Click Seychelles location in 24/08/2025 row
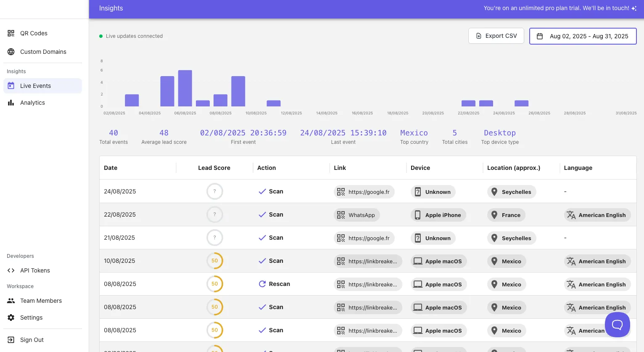Viewport: 644px width, 352px height. (512, 192)
